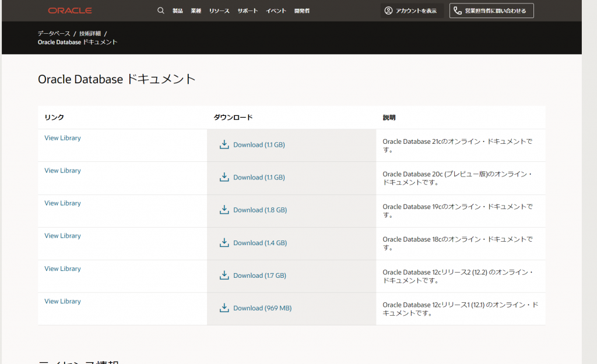The height and width of the screenshot is (364, 597).
Task: Click Download (1.1 GB) link for 21c
Action: tap(259, 145)
